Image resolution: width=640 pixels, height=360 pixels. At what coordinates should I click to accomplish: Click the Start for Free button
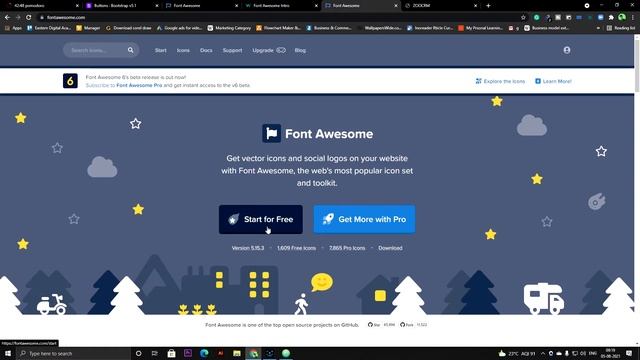260,219
